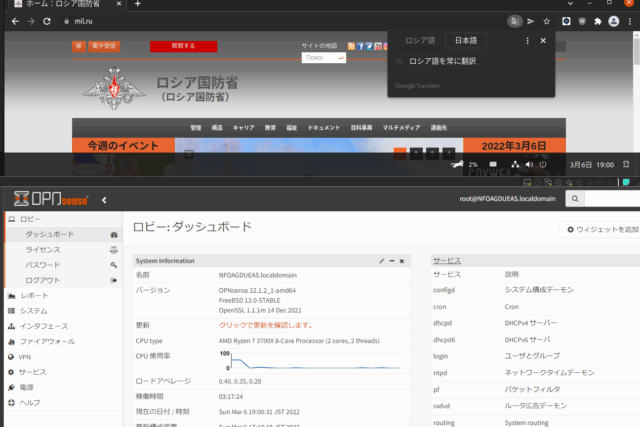Click the volume speaker icon in system tray
Image resolution: width=640 pixels, height=427 pixels.
click(x=529, y=165)
